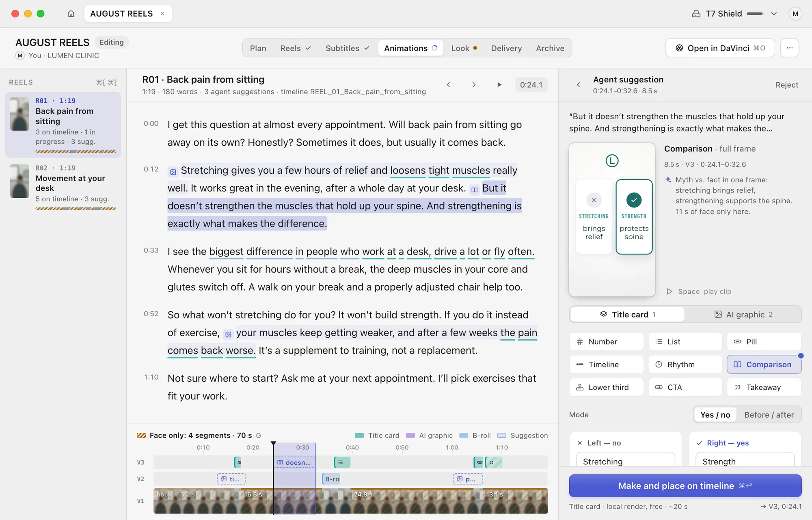Close the AUGUST REELS tab

click(x=162, y=14)
